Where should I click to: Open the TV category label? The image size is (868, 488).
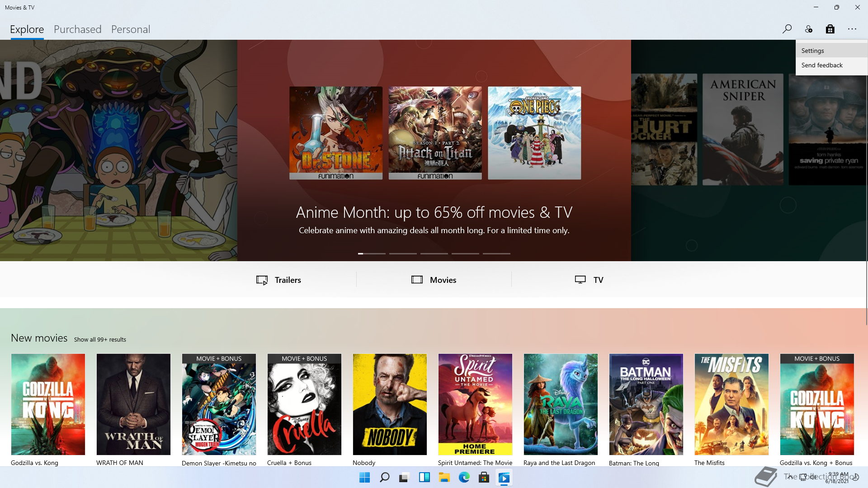coord(599,280)
